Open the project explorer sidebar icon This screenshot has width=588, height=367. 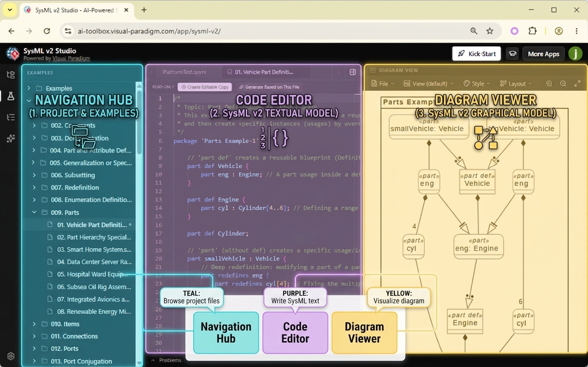(x=11, y=75)
